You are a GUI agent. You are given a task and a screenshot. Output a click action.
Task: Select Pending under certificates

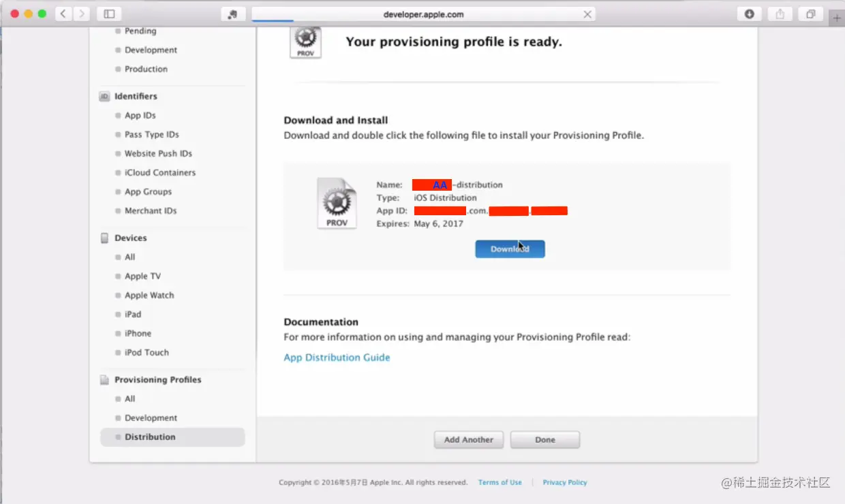[140, 31]
